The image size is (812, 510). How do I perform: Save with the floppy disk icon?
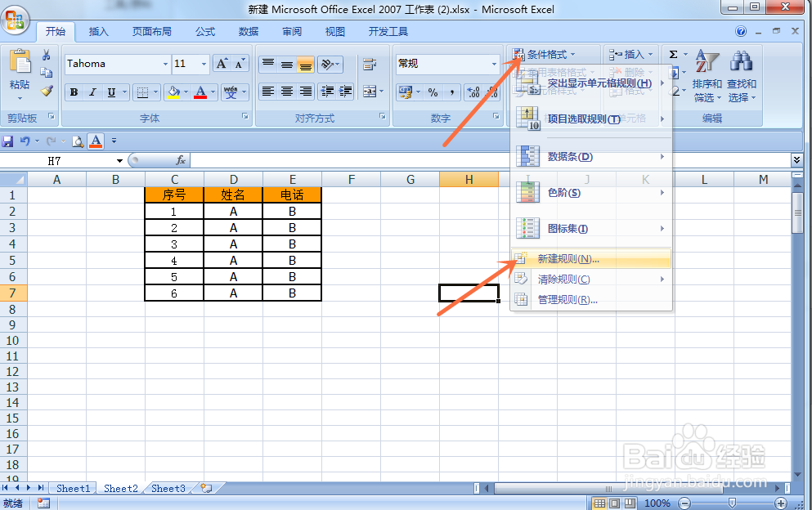click(x=7, y=141)
